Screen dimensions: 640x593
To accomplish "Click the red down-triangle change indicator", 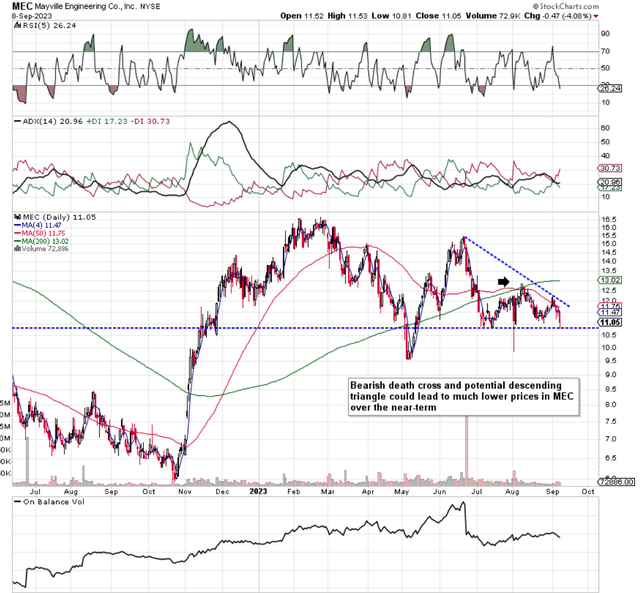I will point(596,16).
